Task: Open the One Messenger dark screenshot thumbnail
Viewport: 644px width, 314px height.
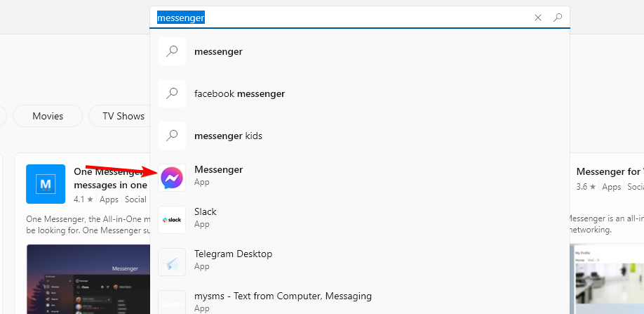Action: click(88, 279)
